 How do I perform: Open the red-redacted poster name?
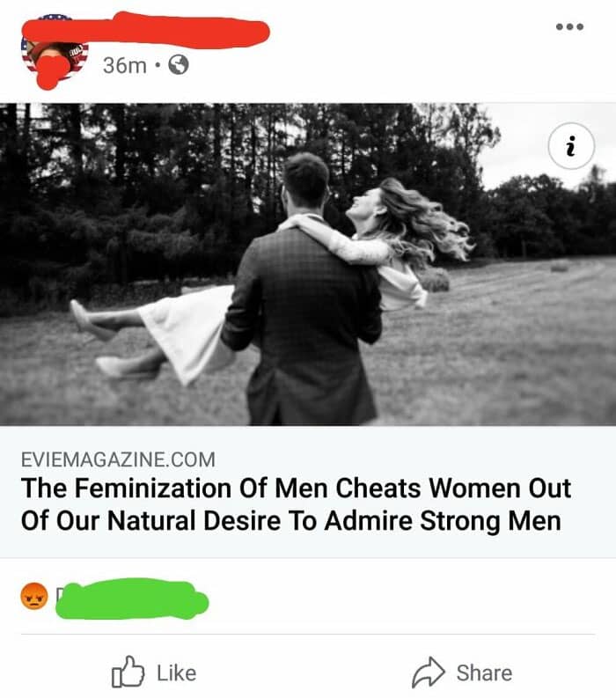click(147, 30)
